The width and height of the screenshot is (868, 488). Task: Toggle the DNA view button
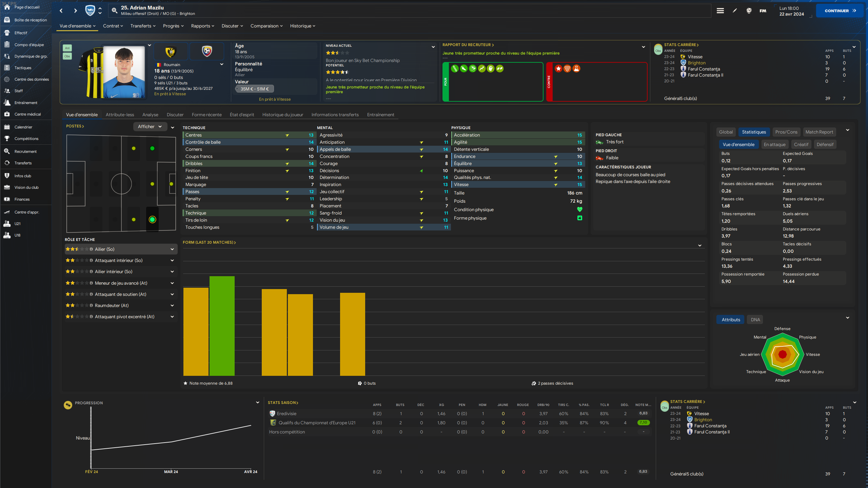click(x=755, y=320)
